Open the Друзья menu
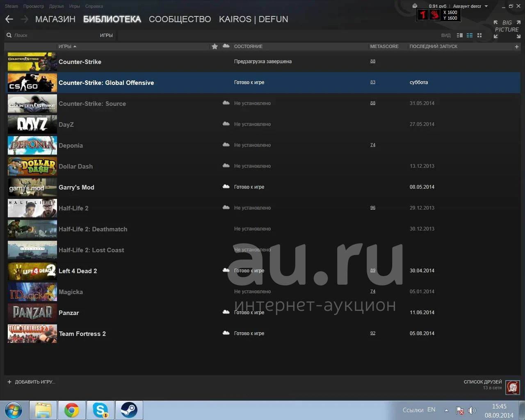 click(x=56, y=6)
